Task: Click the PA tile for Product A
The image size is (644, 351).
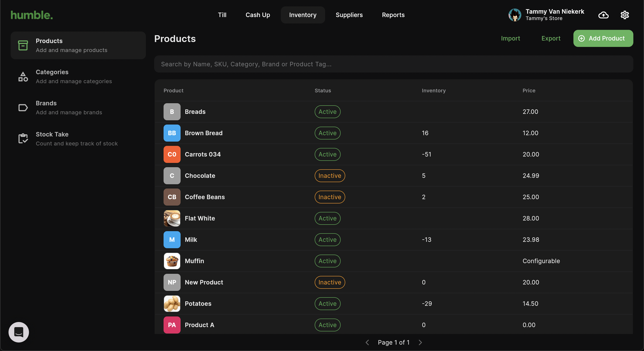Action: point(172,325)
